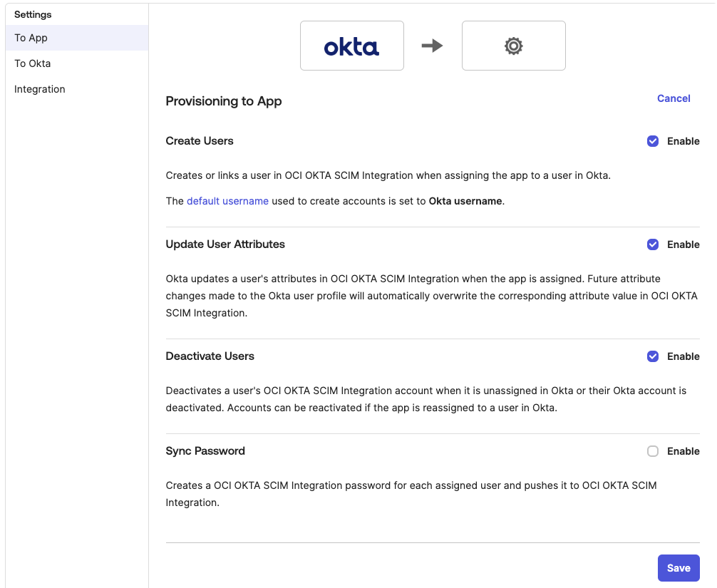Save the provisioning settings
This screenshot has height=588, width=717.
point(679,568)
